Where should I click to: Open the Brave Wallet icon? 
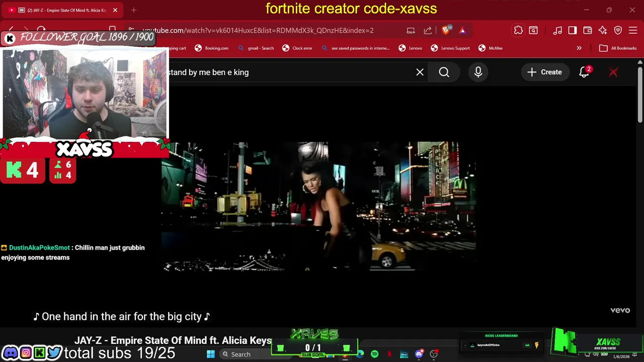(588, 30)
